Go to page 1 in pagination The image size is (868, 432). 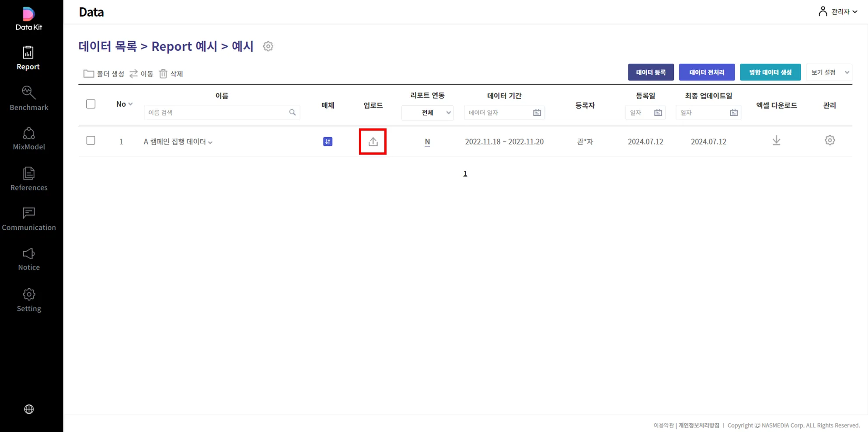tap(465, 173)
